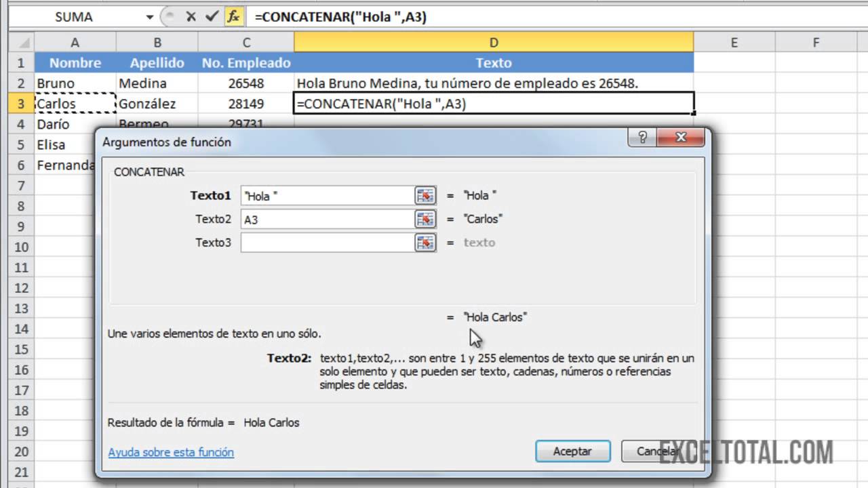Click the Texto2 input field containing A3

[328, 220]
